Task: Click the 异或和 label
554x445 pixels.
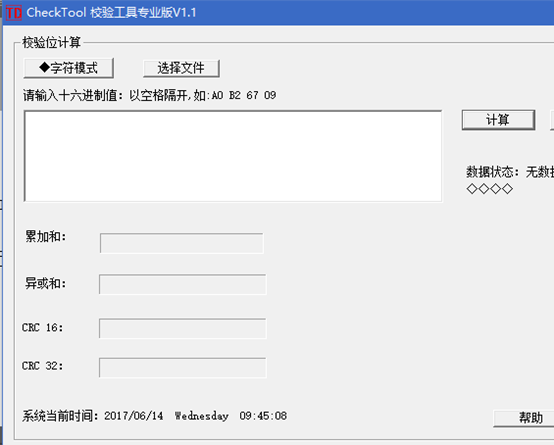Action: pyautogui.click(x=45, y=283)
